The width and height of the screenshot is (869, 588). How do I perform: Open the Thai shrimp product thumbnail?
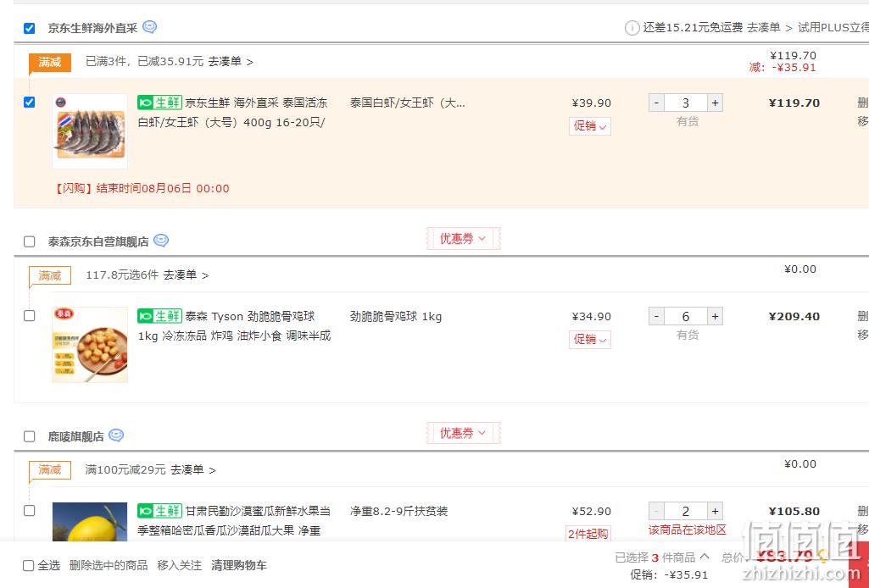click(90, 131)
